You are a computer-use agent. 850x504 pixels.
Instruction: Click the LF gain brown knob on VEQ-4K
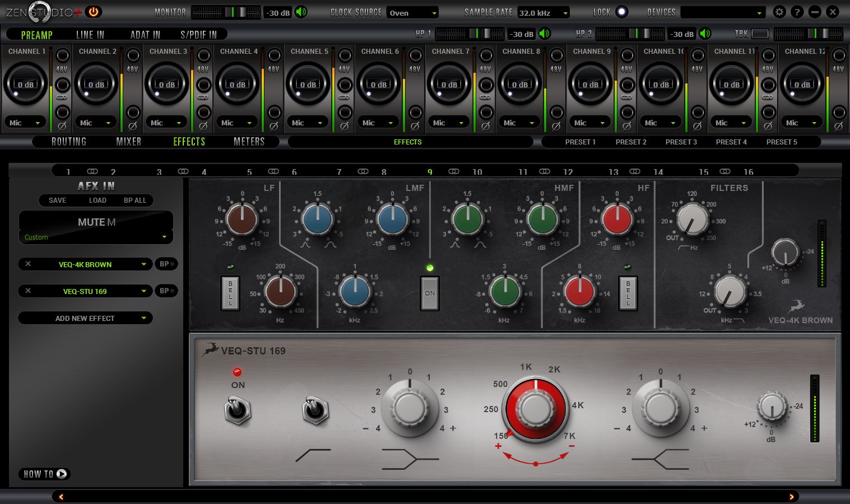pos(241,219)
